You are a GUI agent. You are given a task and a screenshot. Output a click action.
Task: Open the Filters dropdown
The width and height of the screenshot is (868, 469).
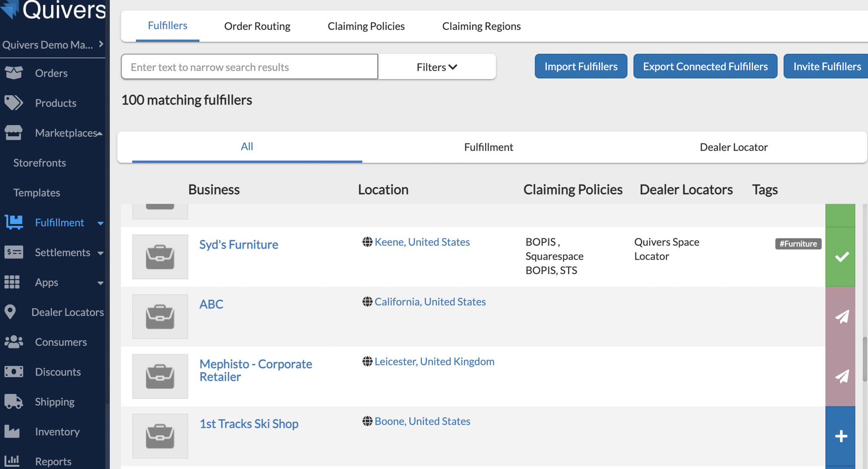(x=437, y=66)
